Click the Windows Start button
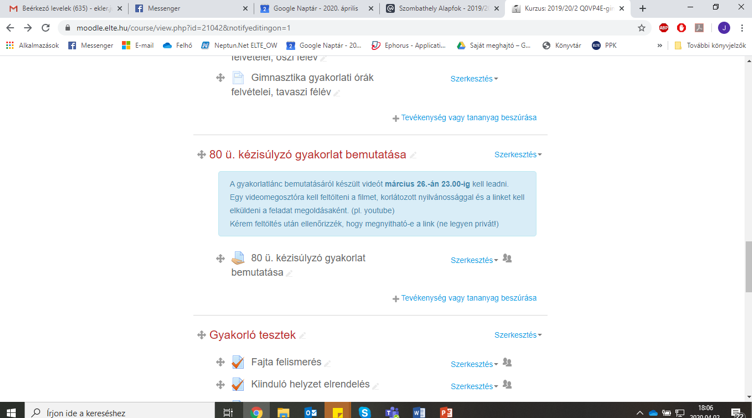Viewport: 752px width, 418px height. point(12,413)
